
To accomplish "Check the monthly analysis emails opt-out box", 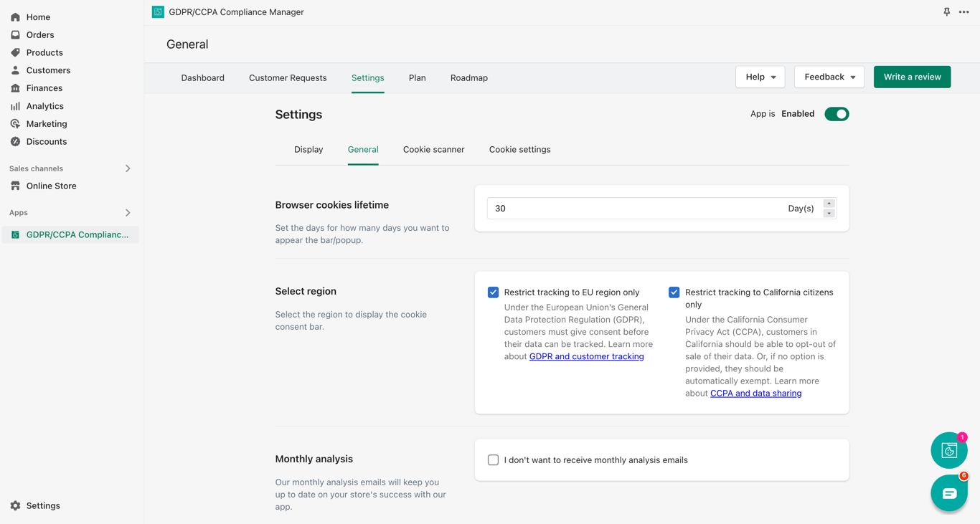I will (x=494, y=460).
